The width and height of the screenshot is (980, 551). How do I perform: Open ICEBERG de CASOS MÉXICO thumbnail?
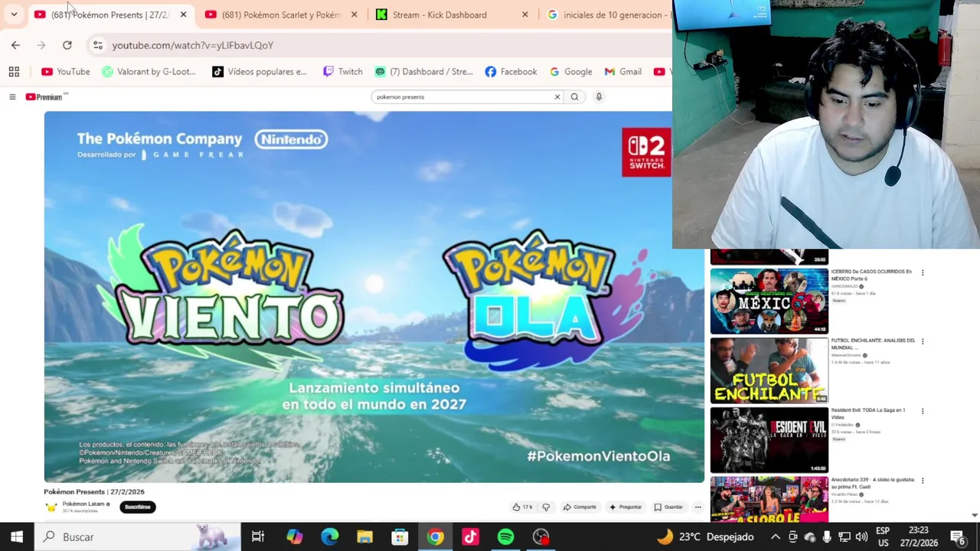click(x=769, y=302)
